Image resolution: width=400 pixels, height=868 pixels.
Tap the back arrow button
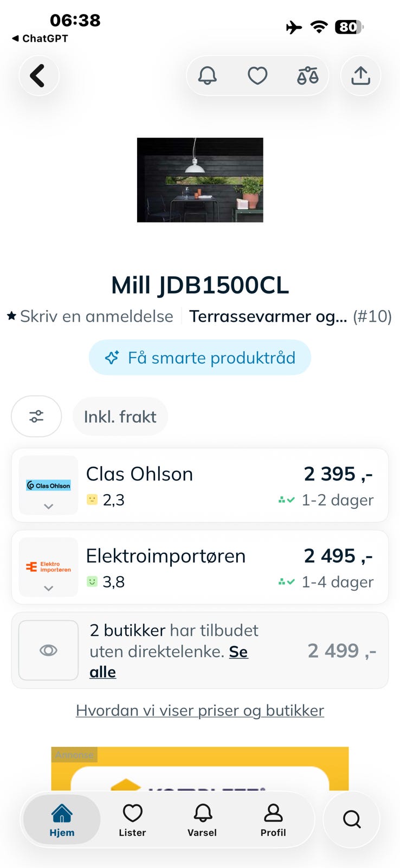[38, 76]
